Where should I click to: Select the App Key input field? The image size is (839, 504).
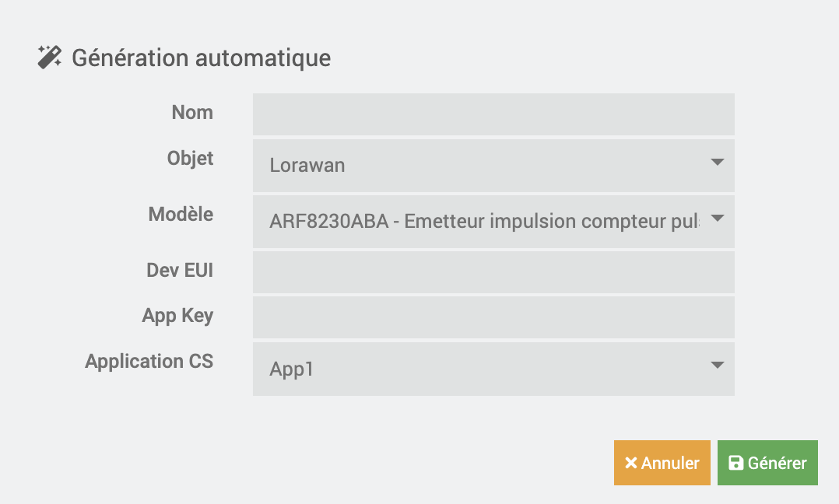493,317
